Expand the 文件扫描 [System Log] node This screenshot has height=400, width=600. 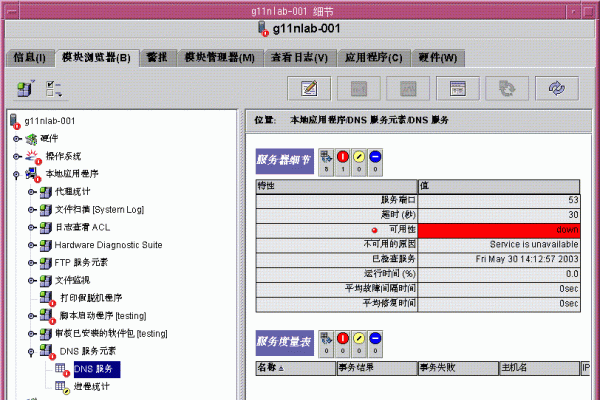(x=32, y=210)
